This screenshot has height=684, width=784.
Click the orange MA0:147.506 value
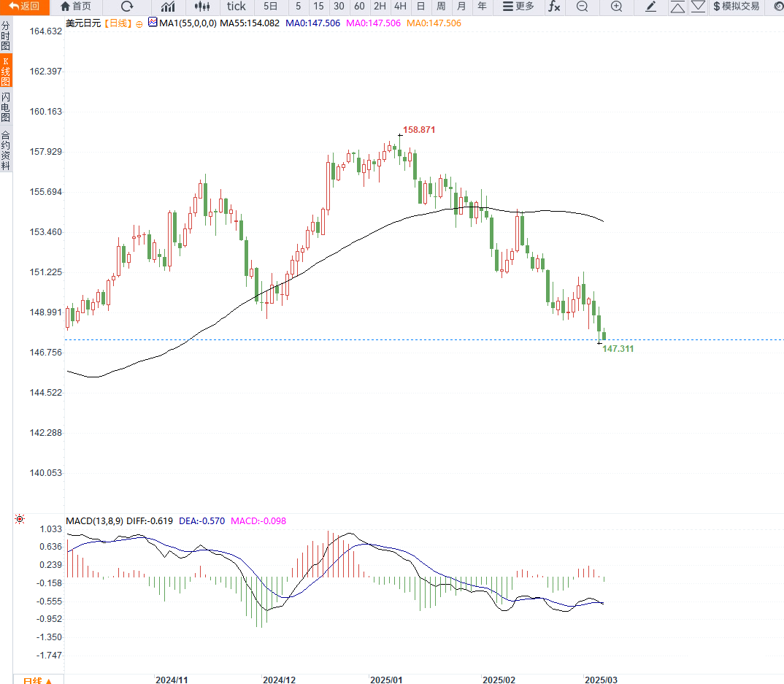pyautogui.click(x=434, y=23)
